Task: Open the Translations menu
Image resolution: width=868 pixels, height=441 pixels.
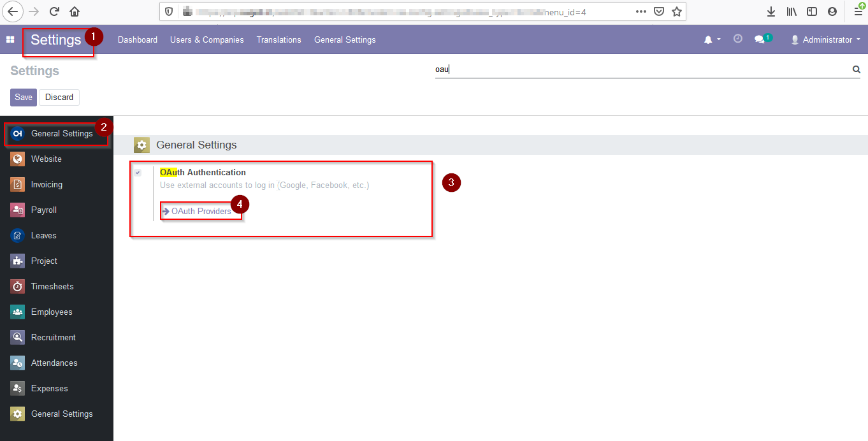Action: (x=278, y=40)
